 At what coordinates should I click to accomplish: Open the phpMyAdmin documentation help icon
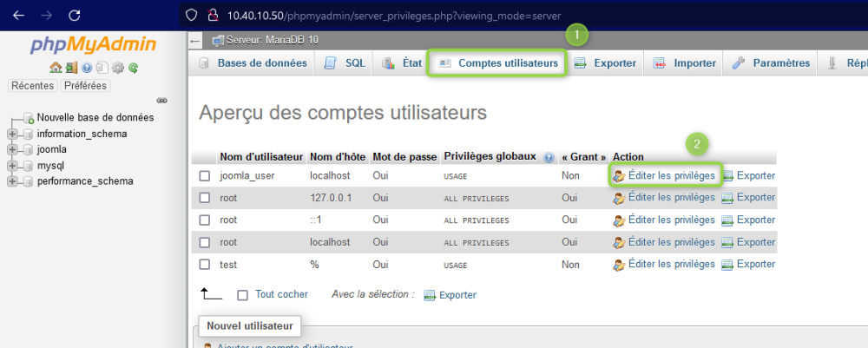pos(86,68)
